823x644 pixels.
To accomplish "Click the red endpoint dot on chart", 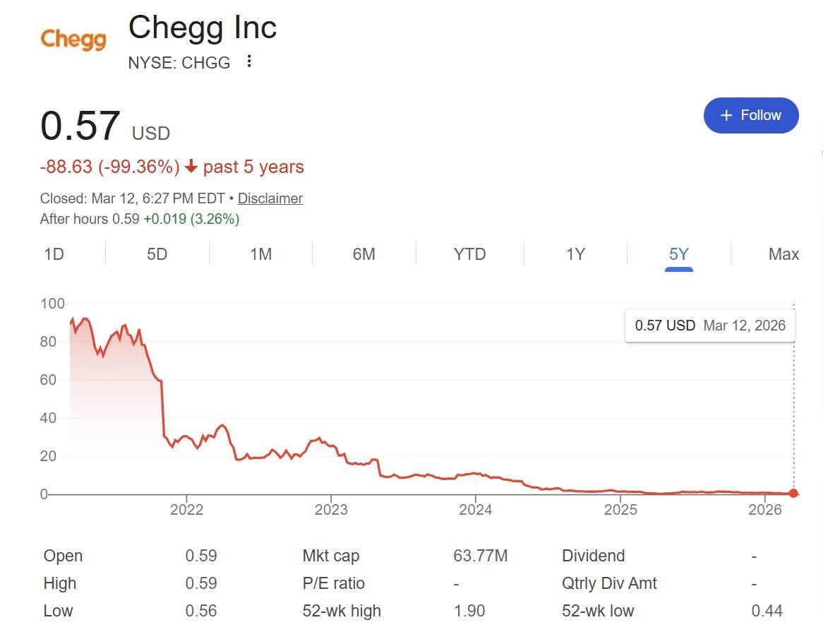I will tap(794, 494).
